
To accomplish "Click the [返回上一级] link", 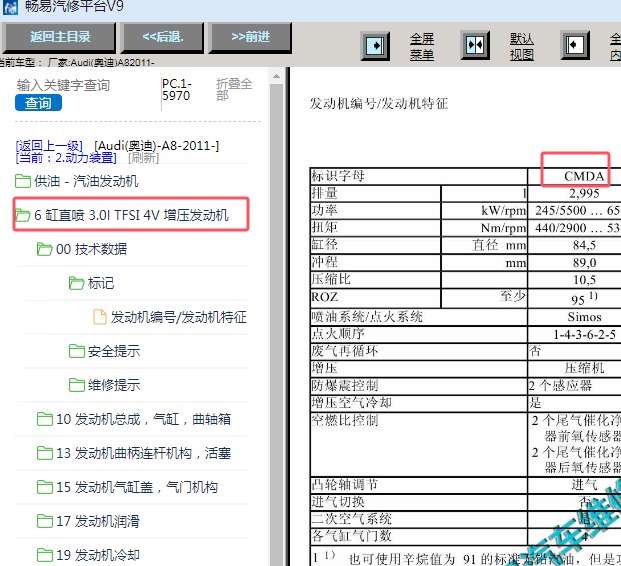I will pyautogui.click(x=49, y=146).
